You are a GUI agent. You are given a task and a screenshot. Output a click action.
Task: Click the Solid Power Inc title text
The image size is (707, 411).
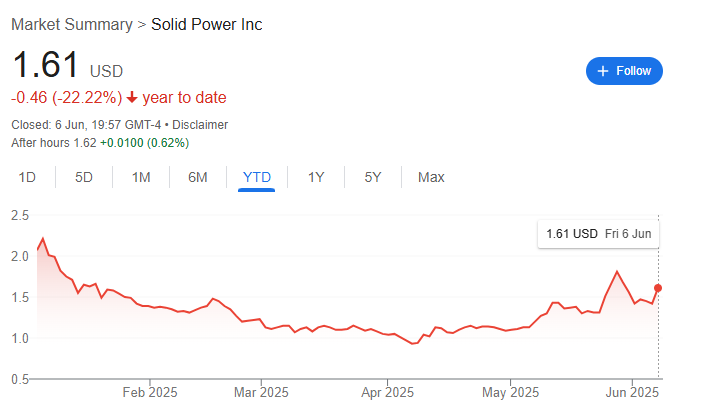point(207,24)
